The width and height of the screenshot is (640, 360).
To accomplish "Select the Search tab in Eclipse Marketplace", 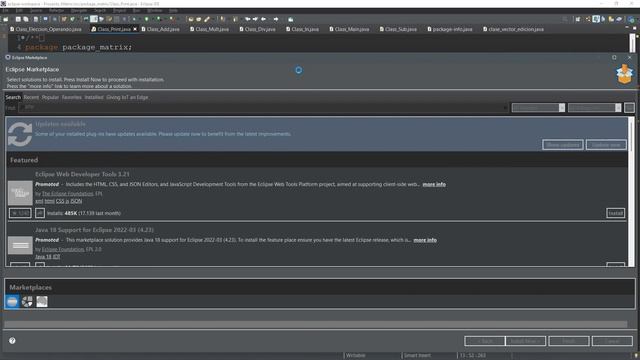I will tap(13, 97).
